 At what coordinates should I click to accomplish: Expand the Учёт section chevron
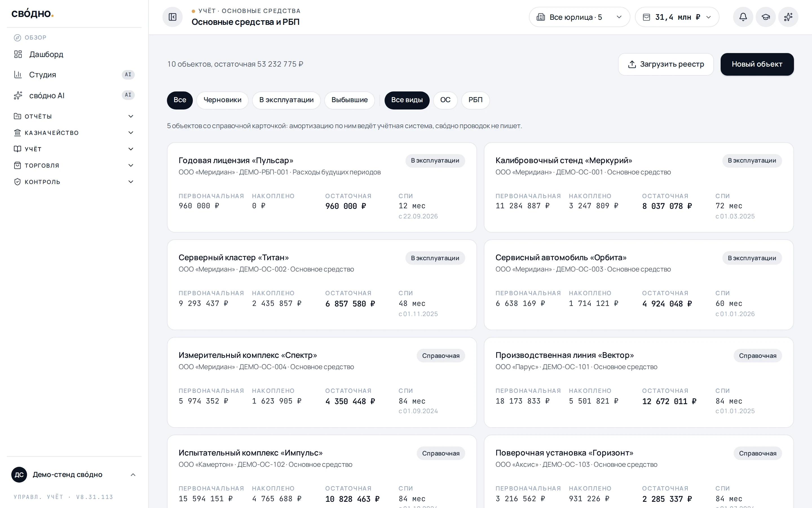pyautogui.click(x=131, y=149)
